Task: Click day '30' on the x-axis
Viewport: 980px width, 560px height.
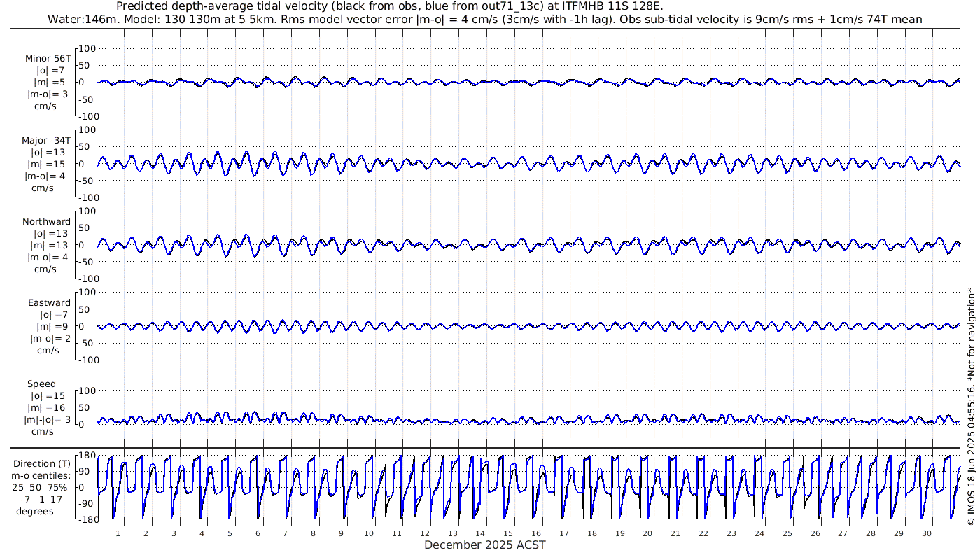Action: coord(926,533)
